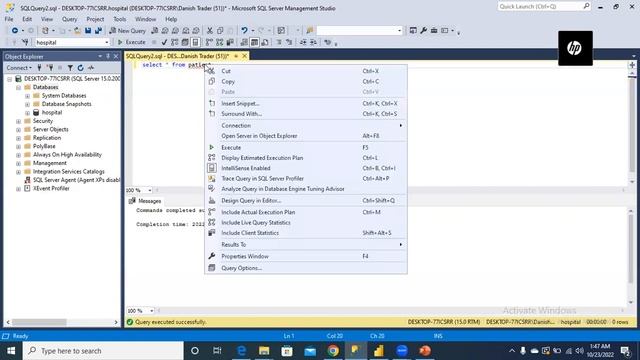The height and width of the screenshot is (360, 640).
Task: Choose Copy from the context menu
Action: click(x=306, y=82)
